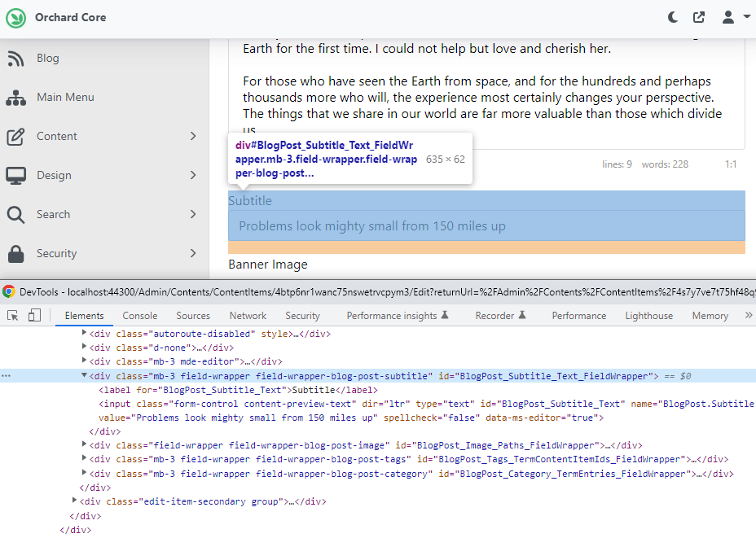Click the Main Menu sitemap icon

(x=16, y=98)
